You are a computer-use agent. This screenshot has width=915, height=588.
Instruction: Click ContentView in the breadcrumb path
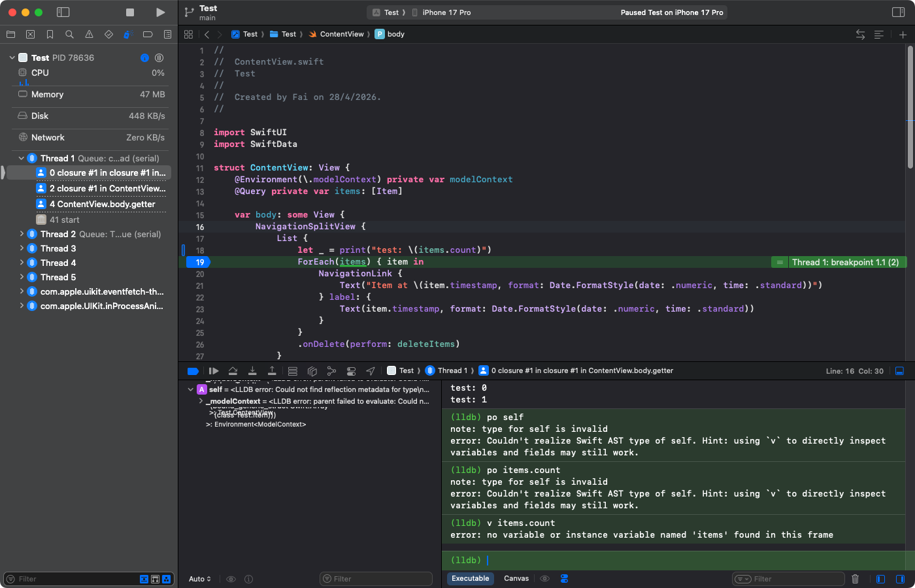[341, 34]
